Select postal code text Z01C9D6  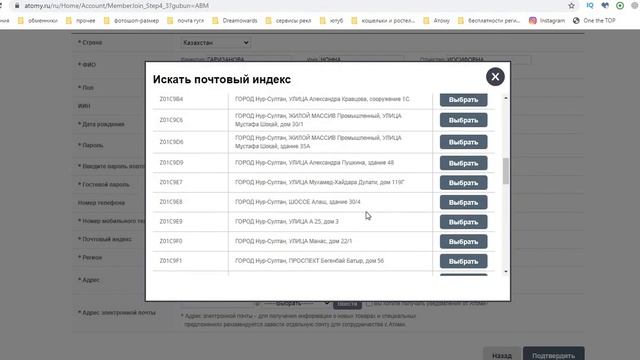(x=171, y=142)
